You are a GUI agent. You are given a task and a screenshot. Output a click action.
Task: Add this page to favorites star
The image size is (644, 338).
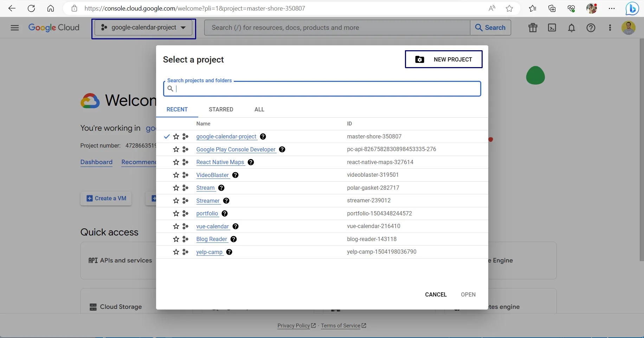[509, 8]
